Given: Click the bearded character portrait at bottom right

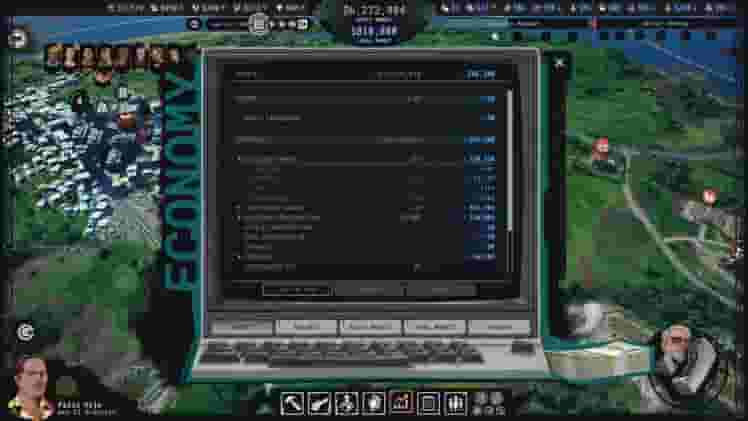Looking at the screenshot, I should [685, 360].
